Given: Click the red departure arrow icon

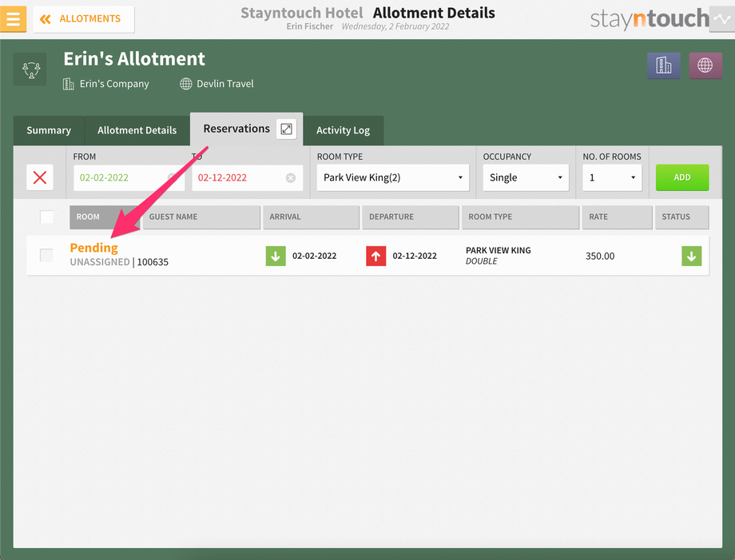Looking at the screenshot, I should tap(376, 256).
